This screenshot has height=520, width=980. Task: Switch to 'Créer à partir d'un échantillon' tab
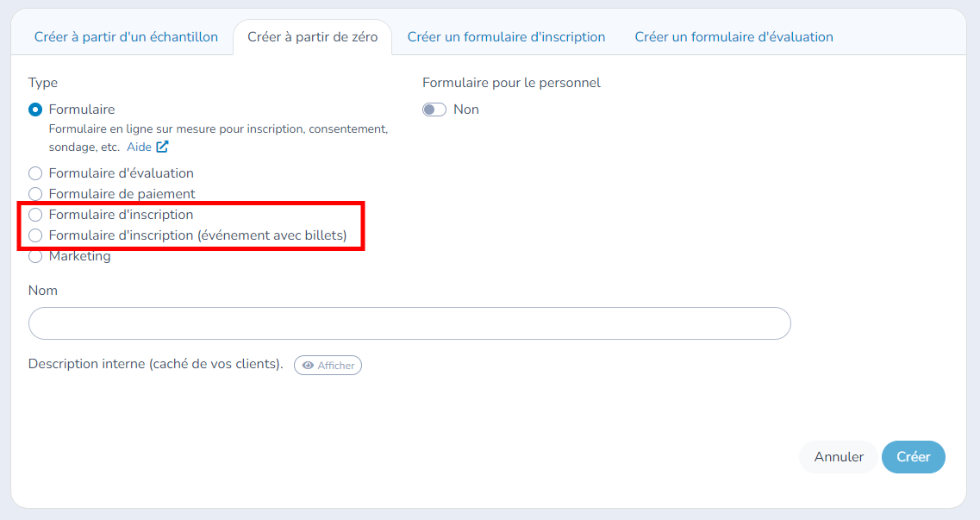[x=126, y=37]
